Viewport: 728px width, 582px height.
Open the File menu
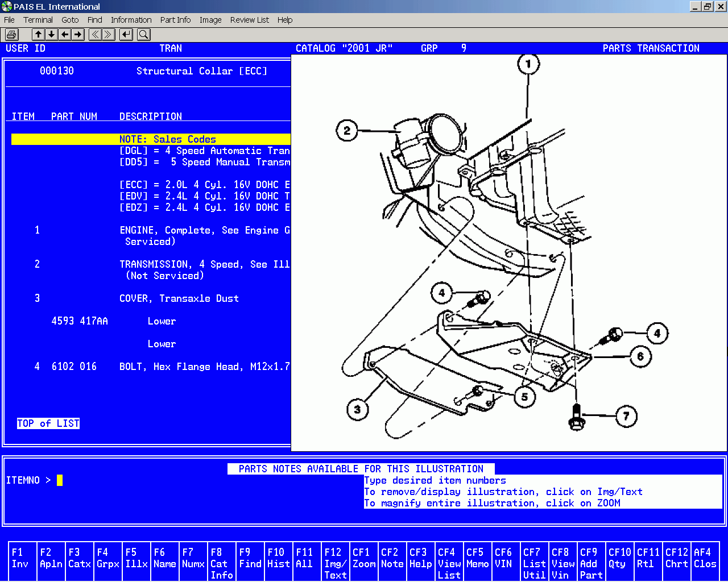pos(9,20)
